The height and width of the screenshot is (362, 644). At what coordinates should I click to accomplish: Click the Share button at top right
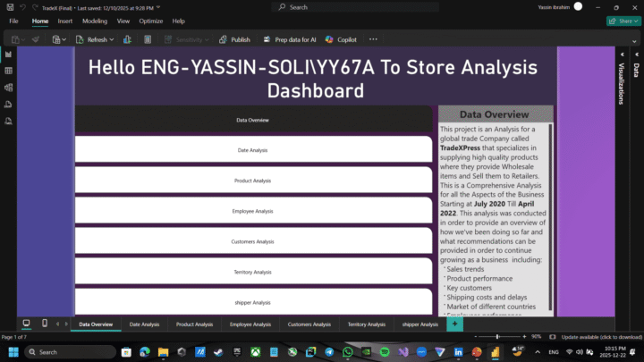[623, 21]
